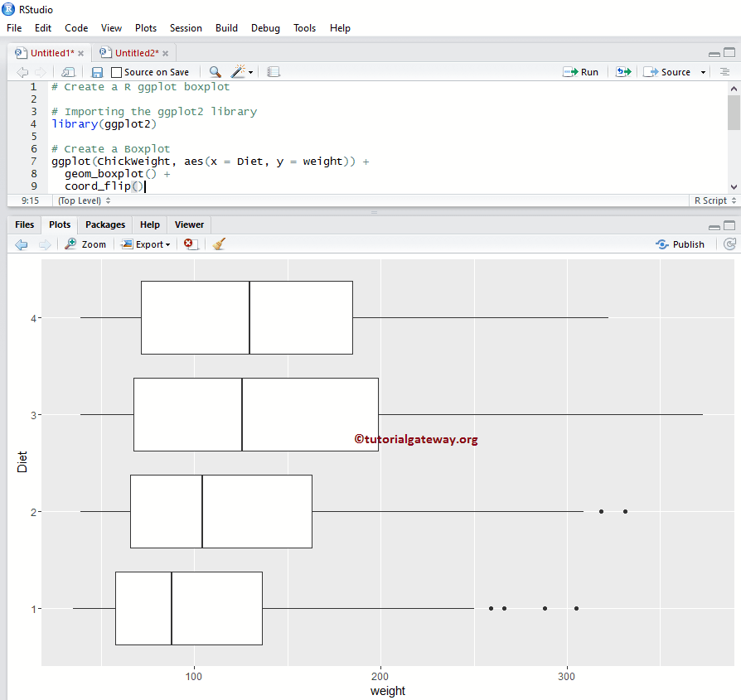Open Find/Replace with the magnifier icon
This screenshot has width=741, height=700.
[x=215, y=72]
